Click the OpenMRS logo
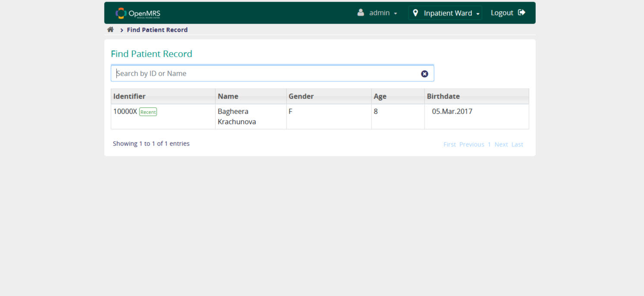644x296 pixels. tap(138, 13)
